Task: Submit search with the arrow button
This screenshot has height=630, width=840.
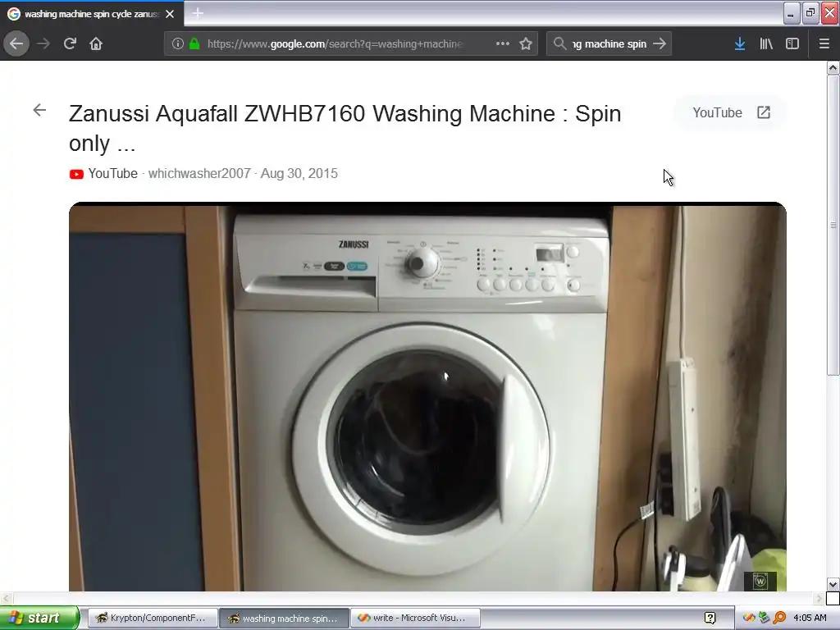Action: click(660, 43)
